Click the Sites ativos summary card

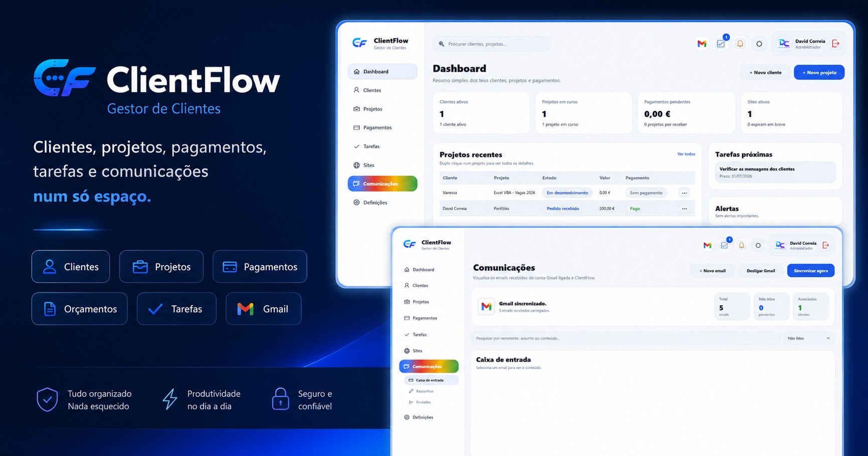[x=791, y=113]
